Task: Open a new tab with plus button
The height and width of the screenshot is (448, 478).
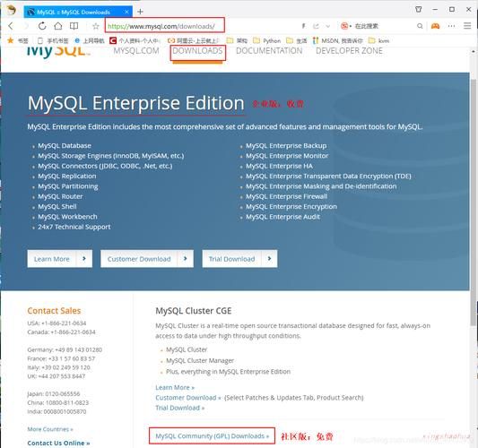Action: (x=140, y=12)
